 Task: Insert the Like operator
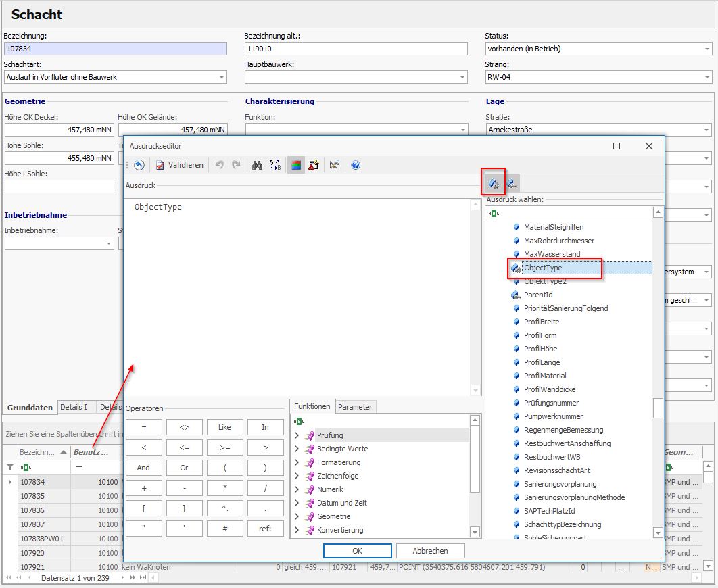[x=224, y=427]
